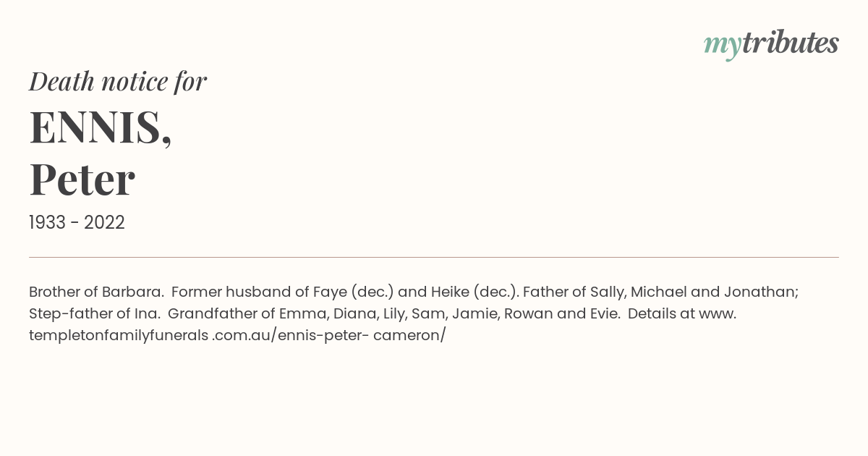Click the horizontal divider line
Screen dimensions: 868x456
[434, 257]
